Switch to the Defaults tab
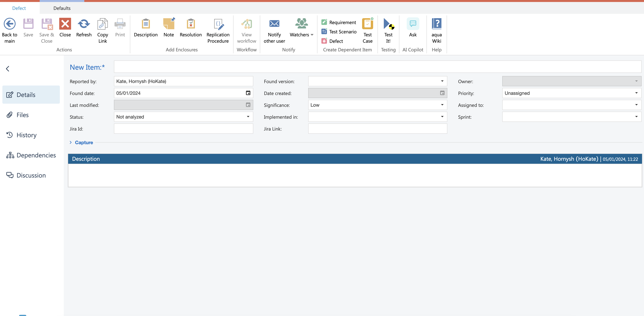 point(62,8)
